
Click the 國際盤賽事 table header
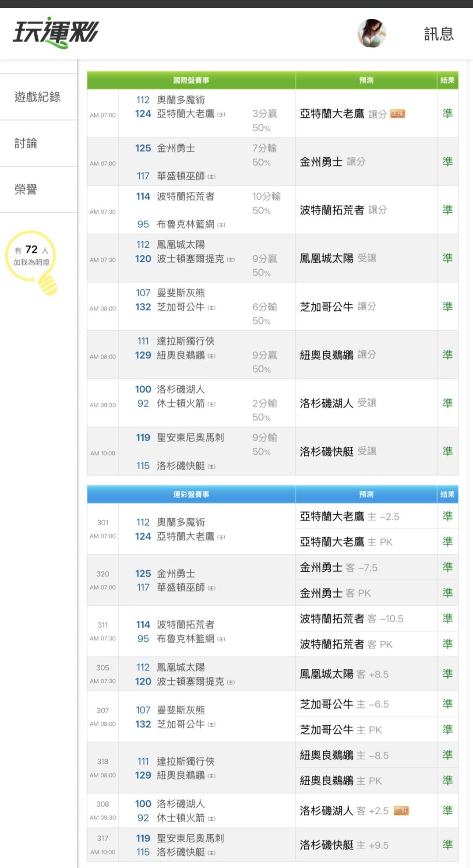tap(191, 80)
